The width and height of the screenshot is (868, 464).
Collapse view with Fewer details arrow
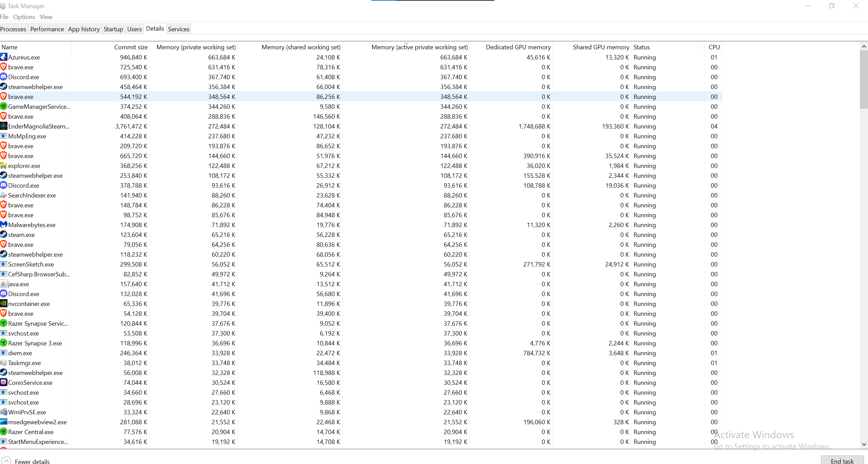point(6,461)
